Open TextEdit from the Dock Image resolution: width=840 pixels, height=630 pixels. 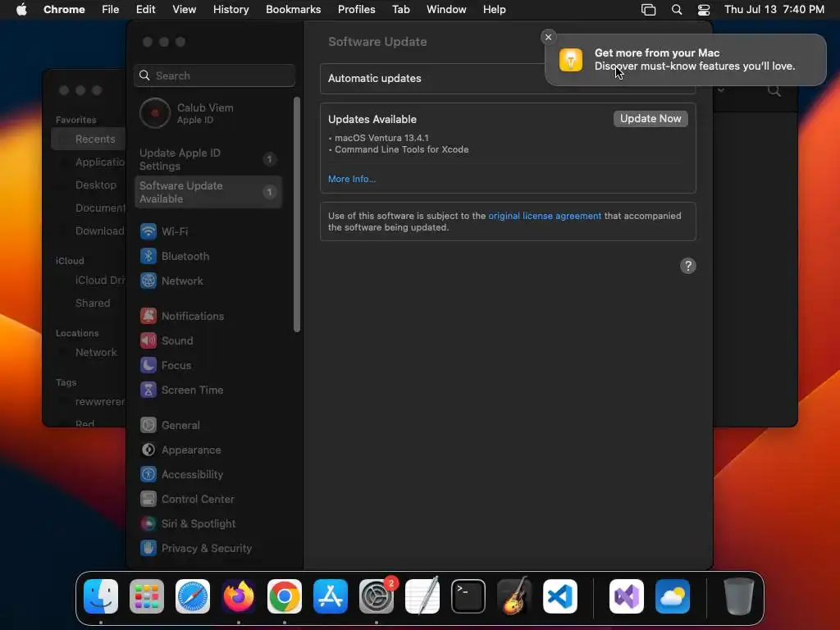[422, 596]
